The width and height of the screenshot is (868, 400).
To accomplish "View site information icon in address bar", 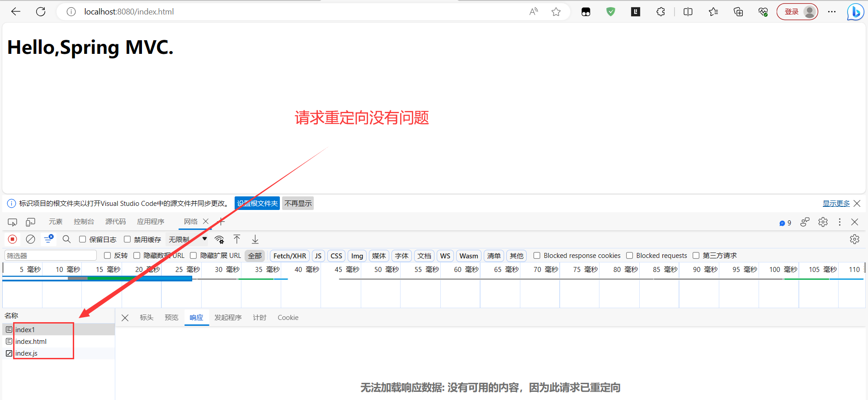I will click(x=71, y=12).
